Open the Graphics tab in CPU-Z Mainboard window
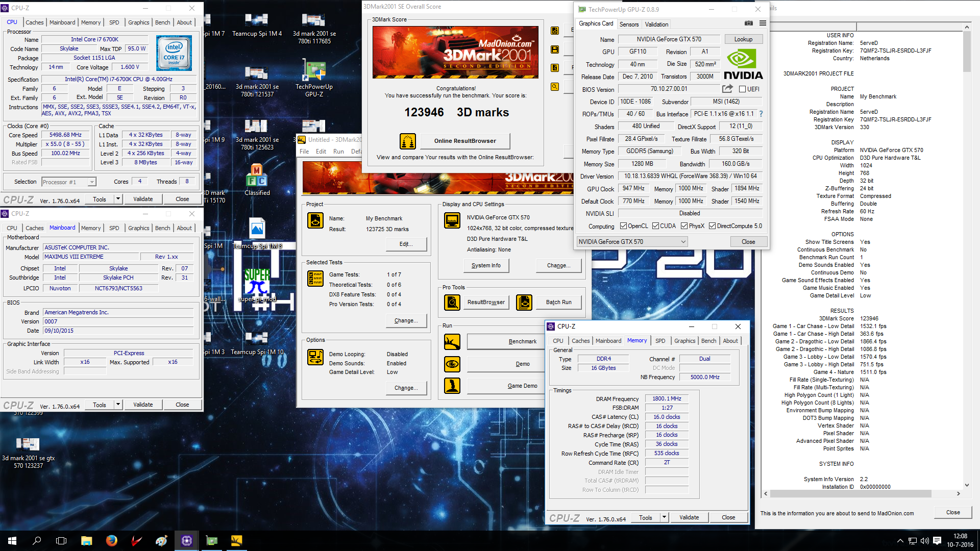The height and width of the screenshot is (551, 980). click(x=138, y=228)
